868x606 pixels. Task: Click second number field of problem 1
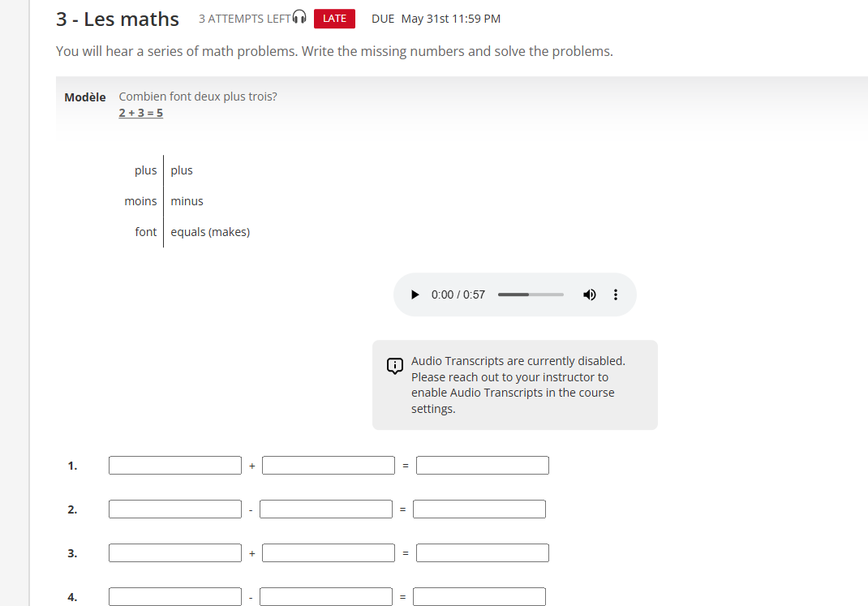pyautogui.click(x=329, y=466)
